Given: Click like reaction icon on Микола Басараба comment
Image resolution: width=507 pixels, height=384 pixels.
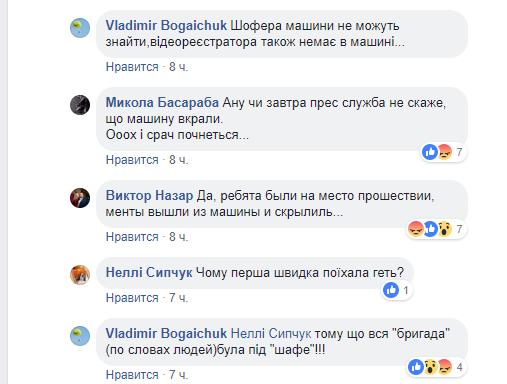Looking at the screenshot, I should (430, 152).
